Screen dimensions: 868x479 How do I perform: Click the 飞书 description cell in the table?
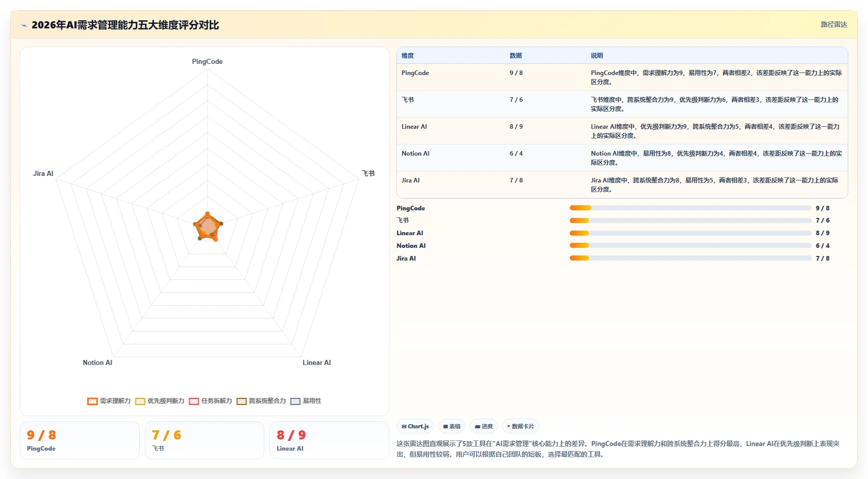pyautogui.click(x=716, y=104)
